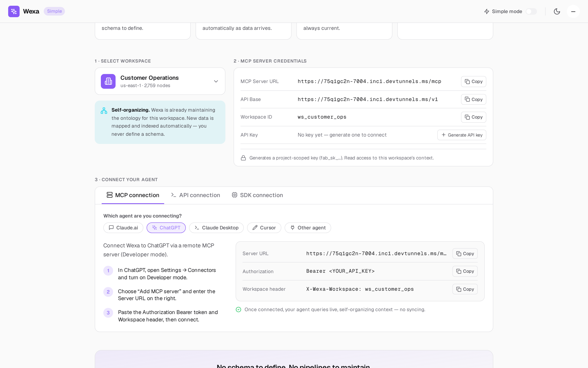Open the MCP connection tab
The image size is (588, 368).
point(133,195)
